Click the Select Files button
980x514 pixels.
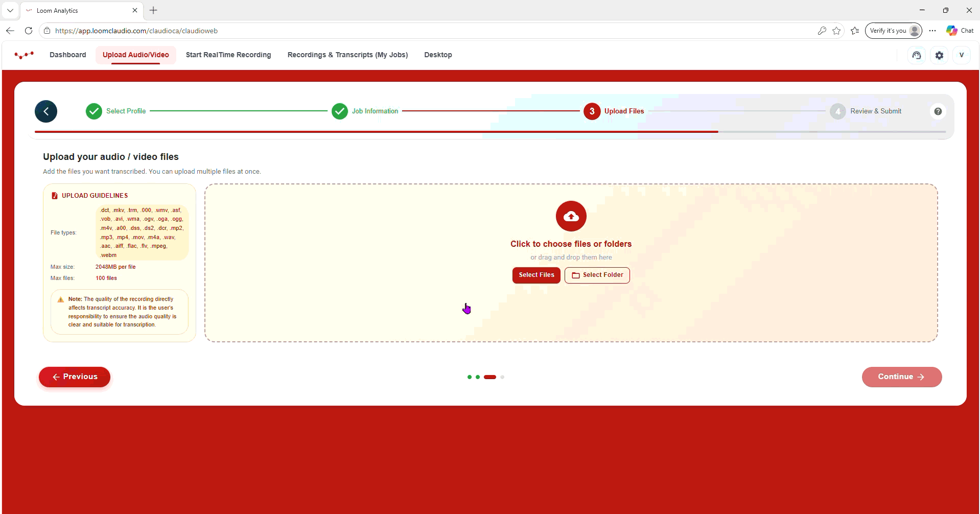tap(536, 275)
